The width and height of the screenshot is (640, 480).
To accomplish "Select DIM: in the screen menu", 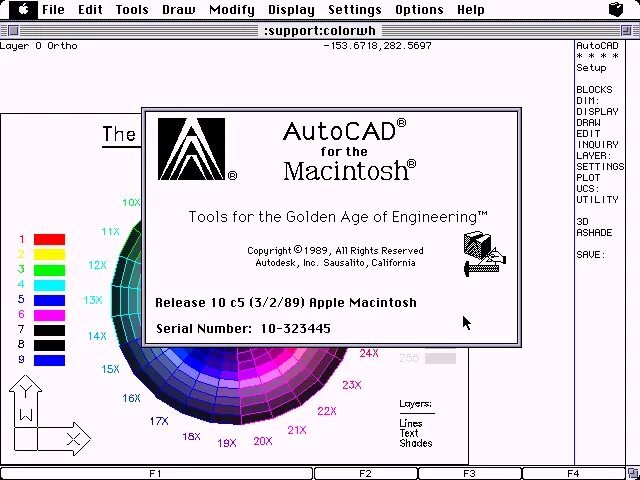I will [x=588, y=101].
